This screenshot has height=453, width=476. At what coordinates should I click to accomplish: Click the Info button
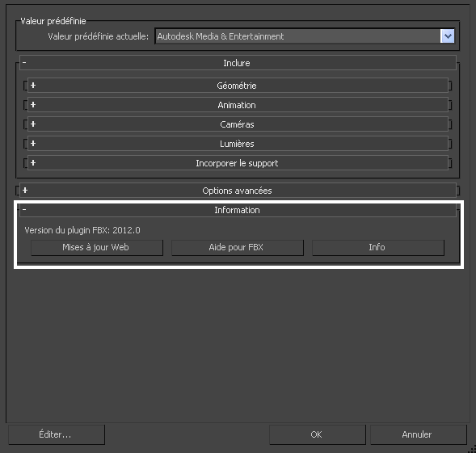378,247
